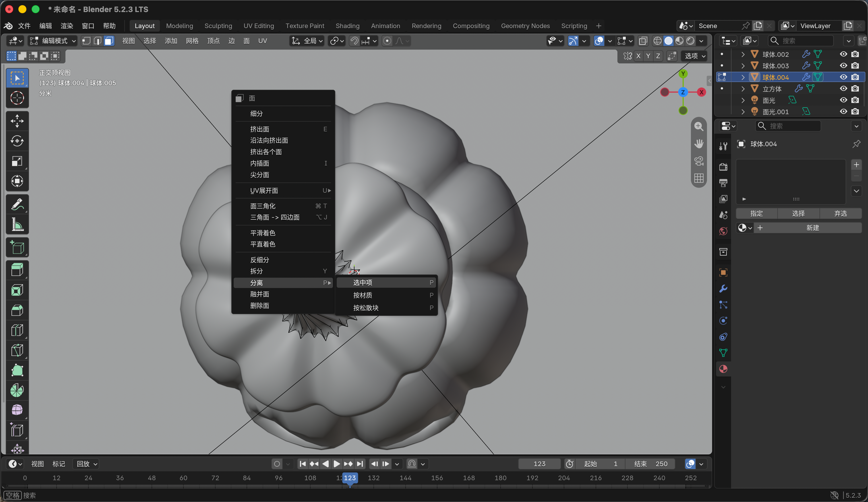Screen dimensions: 868x502
Task: Select the 3D Cursor tool
Action: point(17,98)
